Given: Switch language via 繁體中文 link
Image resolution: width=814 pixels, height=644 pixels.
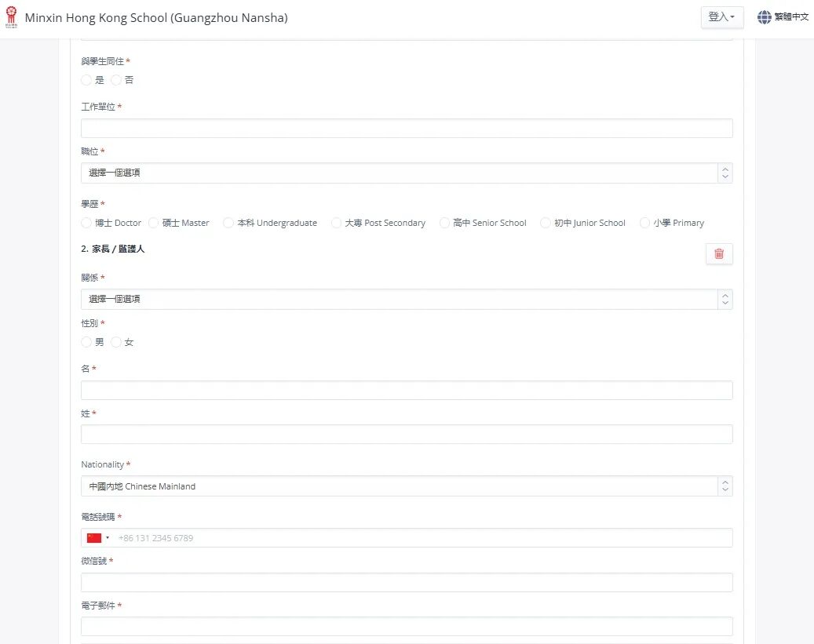Looking at the screenshot, I should point(791,17).
